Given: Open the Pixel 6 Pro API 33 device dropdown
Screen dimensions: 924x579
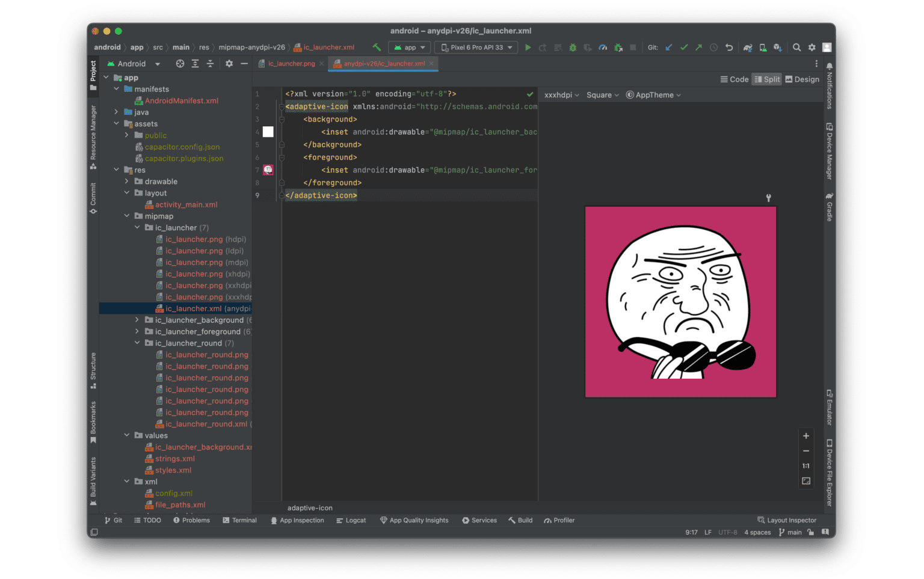Looking at the screenshot, I should (478, 47).
